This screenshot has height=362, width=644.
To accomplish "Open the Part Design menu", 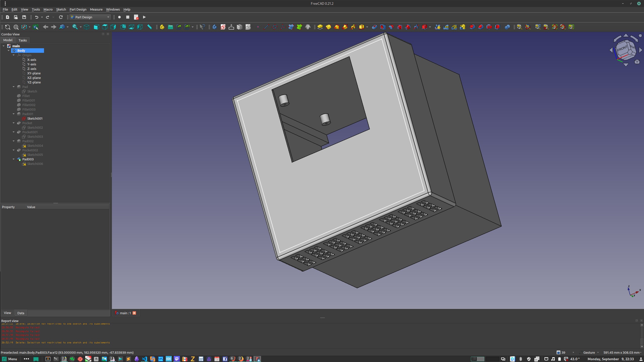I will pyautogui.click(x=78, y=9).
